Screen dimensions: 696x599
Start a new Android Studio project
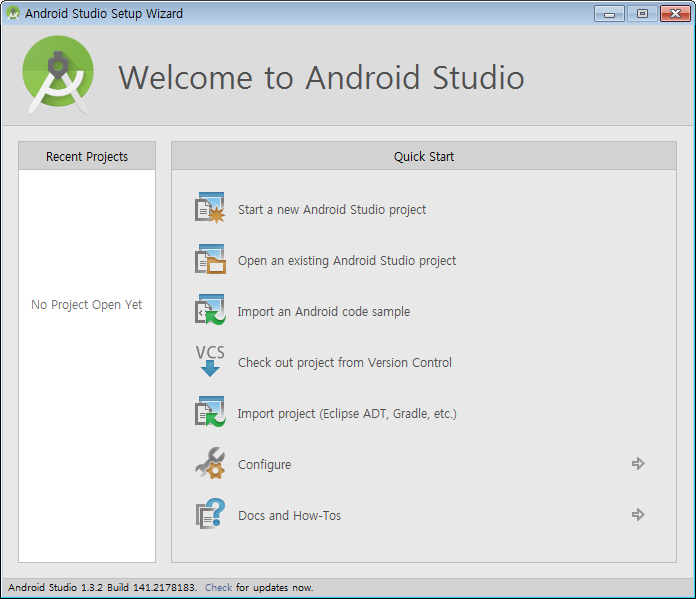pyautogui.click(x=332, y=210)
